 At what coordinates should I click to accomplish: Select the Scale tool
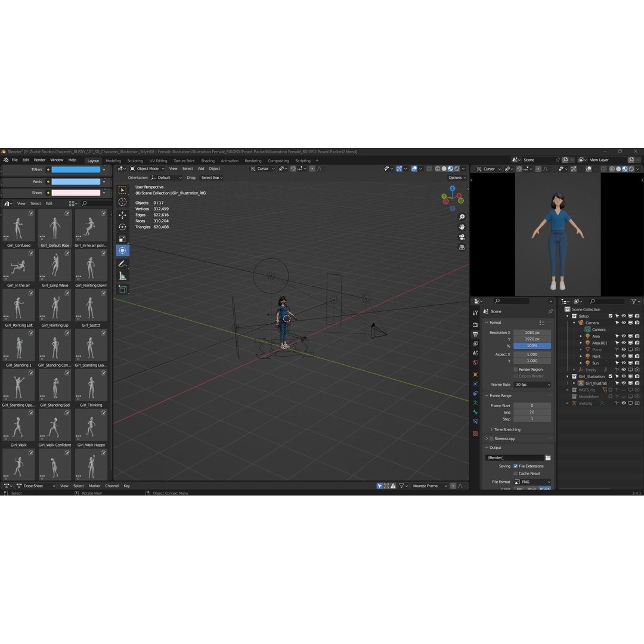click(122, 239)
